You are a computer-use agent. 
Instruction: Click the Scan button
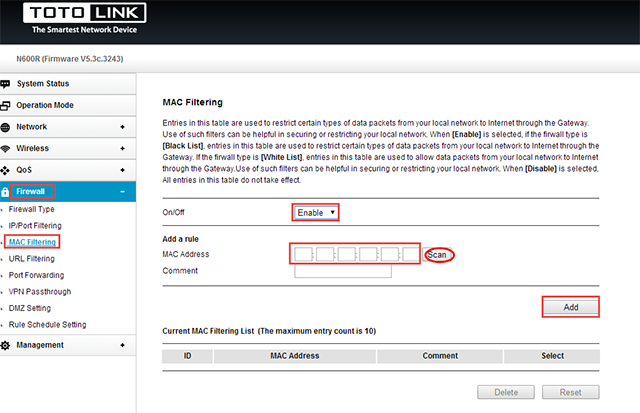(437, 255)
